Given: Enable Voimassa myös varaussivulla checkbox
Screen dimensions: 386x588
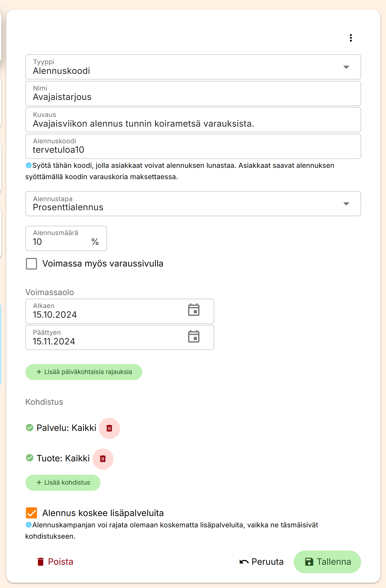Looking at the screenshot, I should pyautogui.click(x=31, y=264).
